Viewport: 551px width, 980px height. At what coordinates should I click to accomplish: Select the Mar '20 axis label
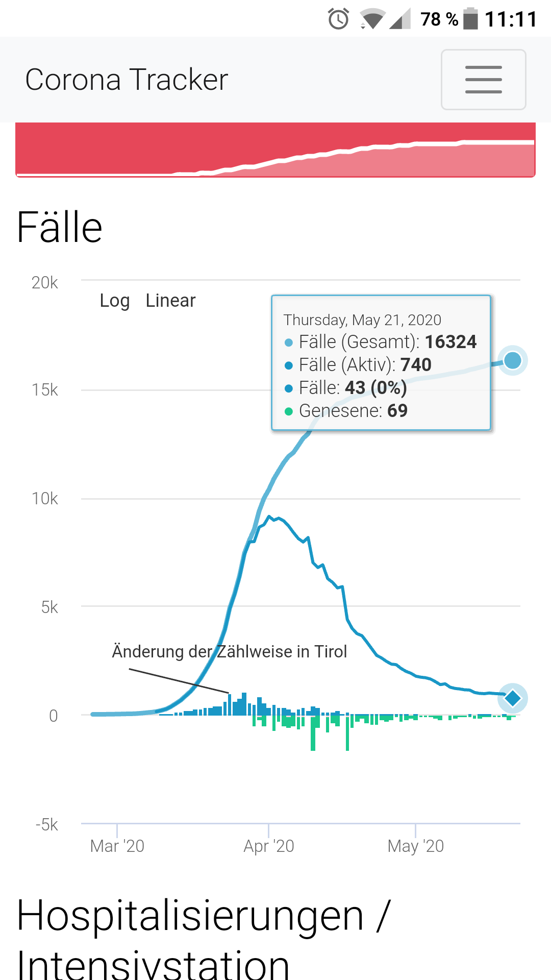tap(117, 846)
